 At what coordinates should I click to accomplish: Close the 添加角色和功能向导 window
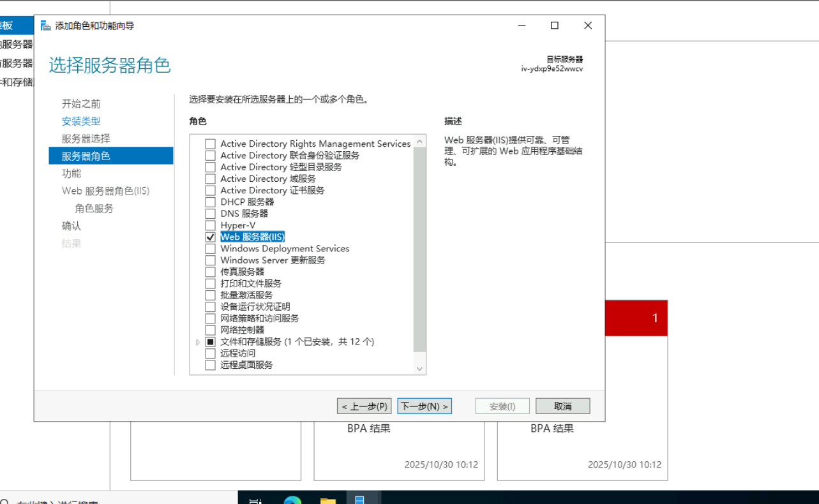pos(588,26)
